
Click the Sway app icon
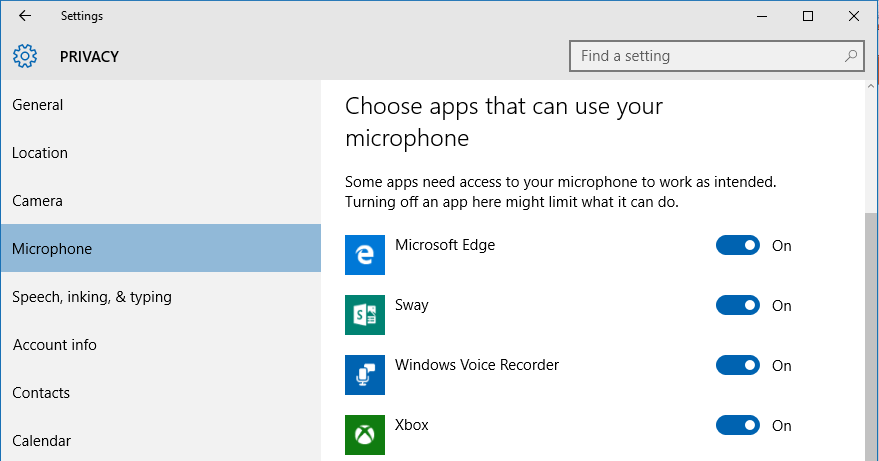(364, 315)
